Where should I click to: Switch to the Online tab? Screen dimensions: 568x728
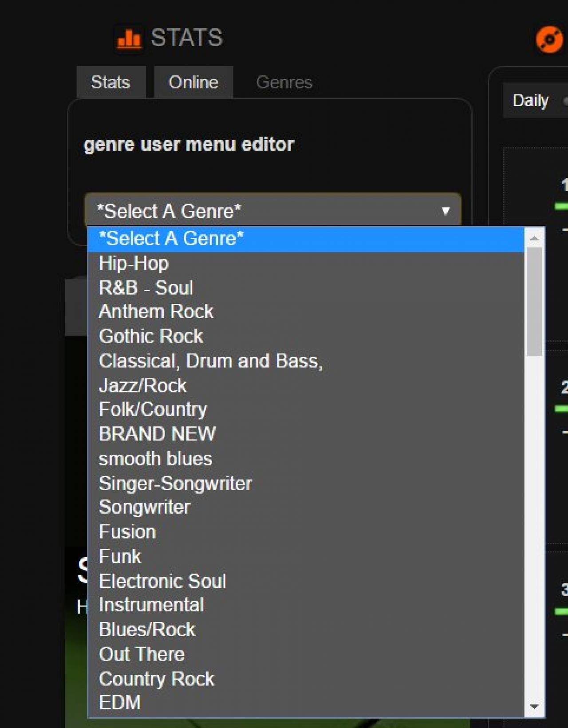click(x=193, y=83)
